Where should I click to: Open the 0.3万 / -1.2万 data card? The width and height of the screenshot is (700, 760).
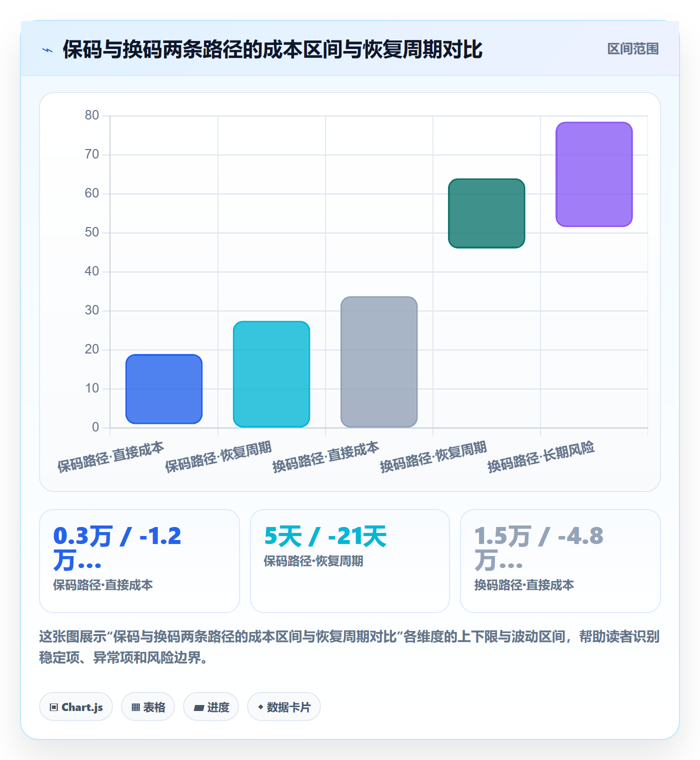[x=139, y=561]
